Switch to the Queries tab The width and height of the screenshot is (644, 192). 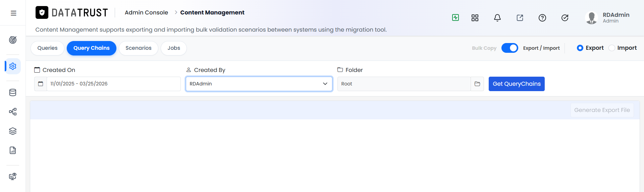[x=47, y=48]
